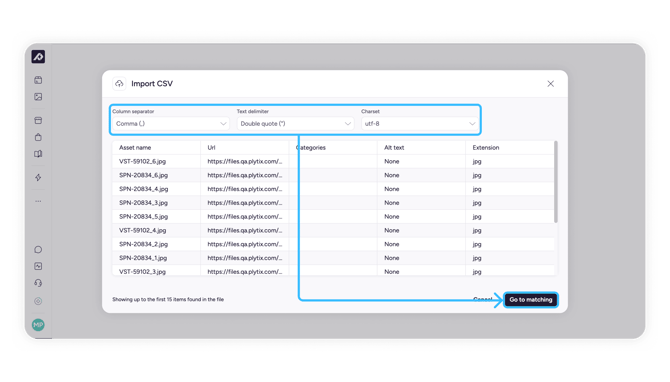Click the Extension column header

pos(485,147)
